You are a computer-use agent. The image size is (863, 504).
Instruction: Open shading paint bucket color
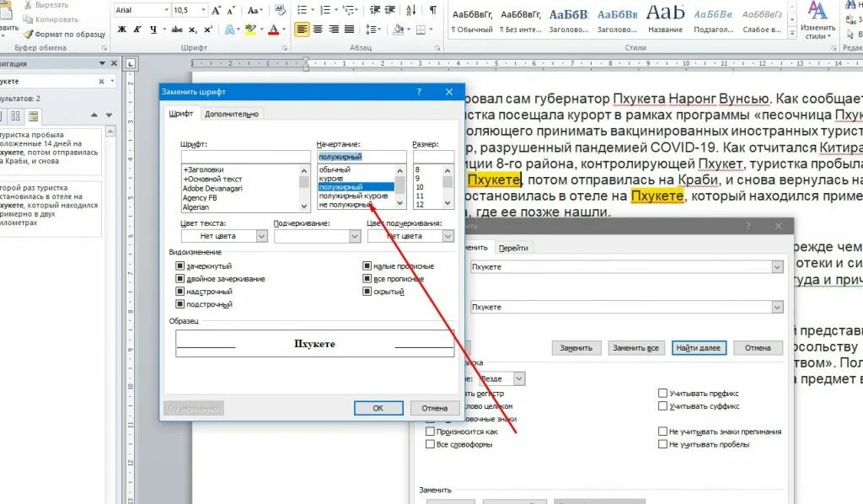pos(398,29)
